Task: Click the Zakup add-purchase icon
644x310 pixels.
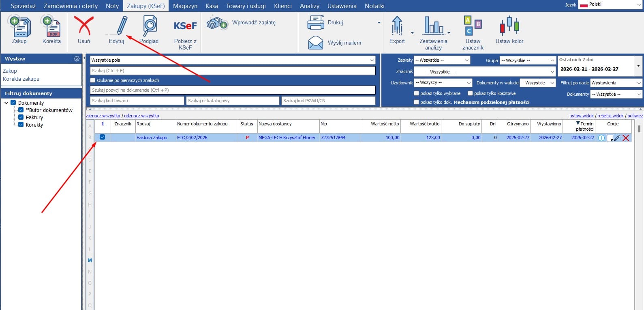Action: (x=19, y=26)
